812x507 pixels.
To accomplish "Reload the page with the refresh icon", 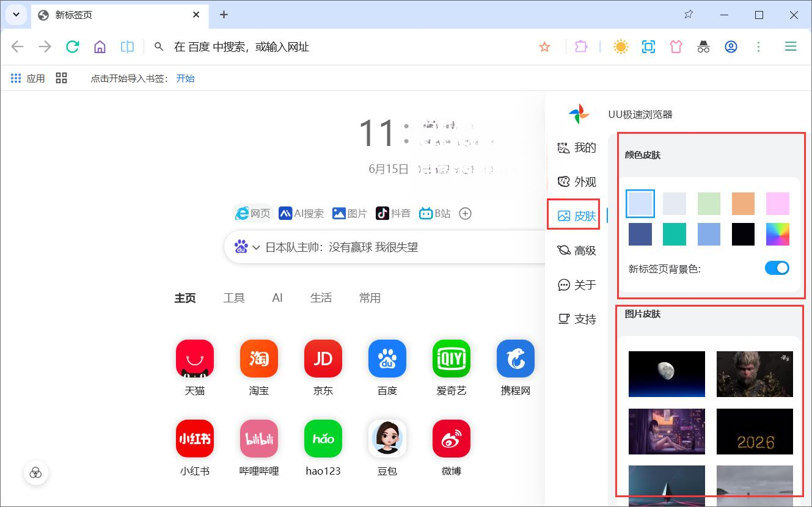I will tap(73, 46).
